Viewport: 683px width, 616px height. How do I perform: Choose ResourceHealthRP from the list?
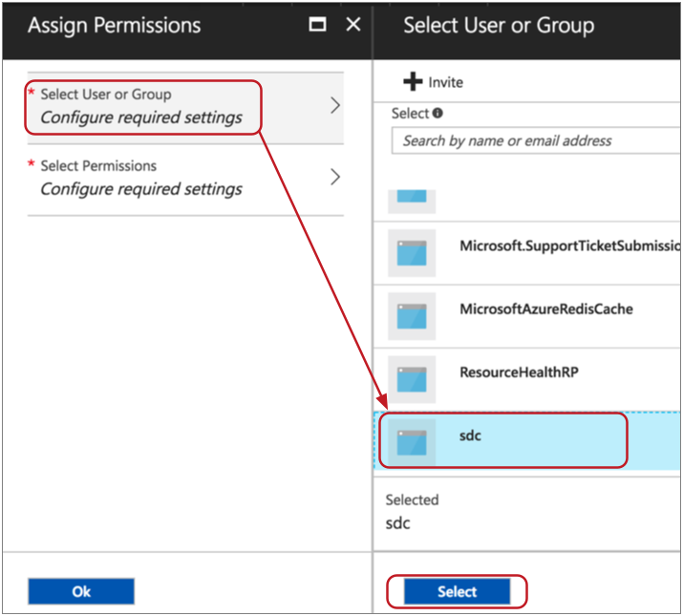point(518,372)
